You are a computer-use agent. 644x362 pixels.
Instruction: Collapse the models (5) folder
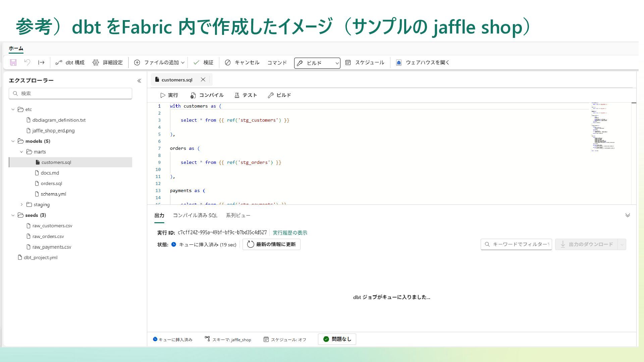click(x=13, y=141)
